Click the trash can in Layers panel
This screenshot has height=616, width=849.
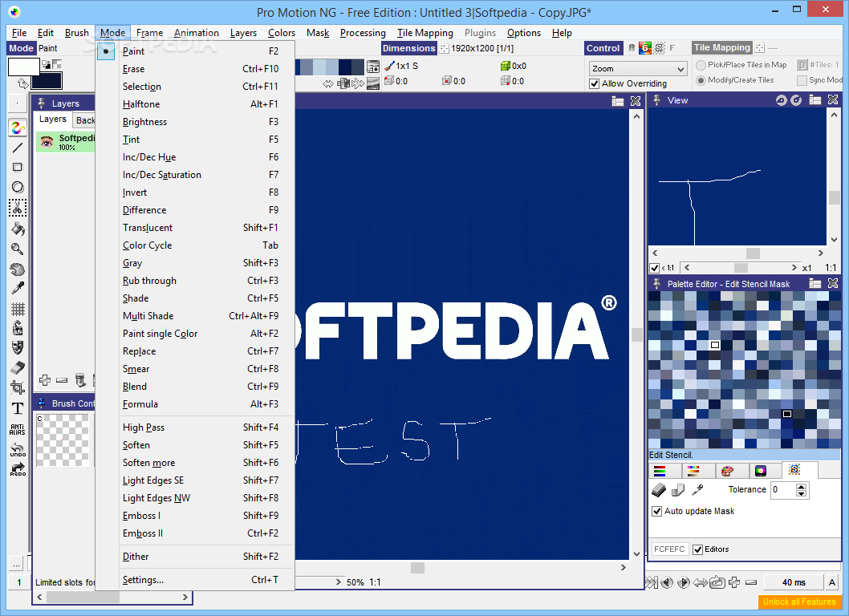(x=80, y=380)
